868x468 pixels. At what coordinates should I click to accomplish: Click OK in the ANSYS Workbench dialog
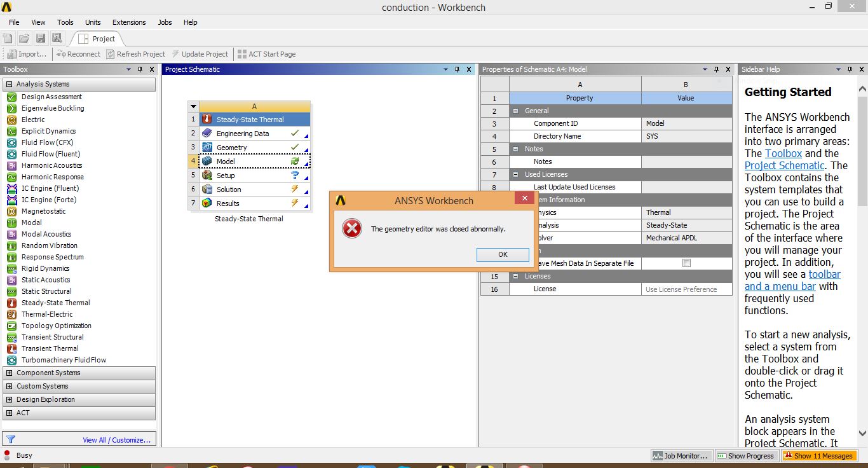click(503, 254)
